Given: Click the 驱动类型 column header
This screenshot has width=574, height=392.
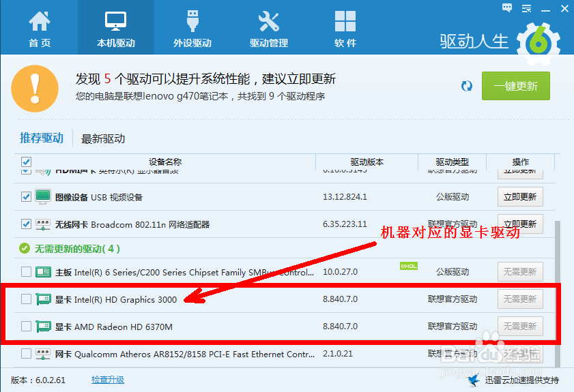Looking at the screenshot, I should pyautogui.click(x=452, y=162).
